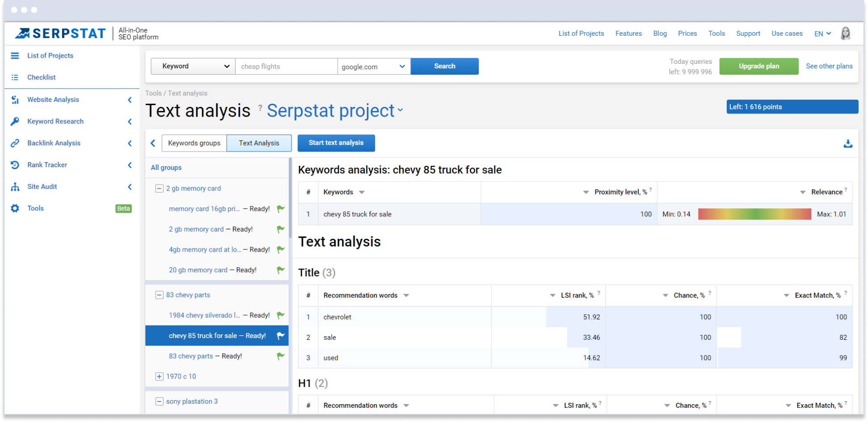The image size is (868, 422).
Task: Open See other plans link
Action: coord(829,66)
